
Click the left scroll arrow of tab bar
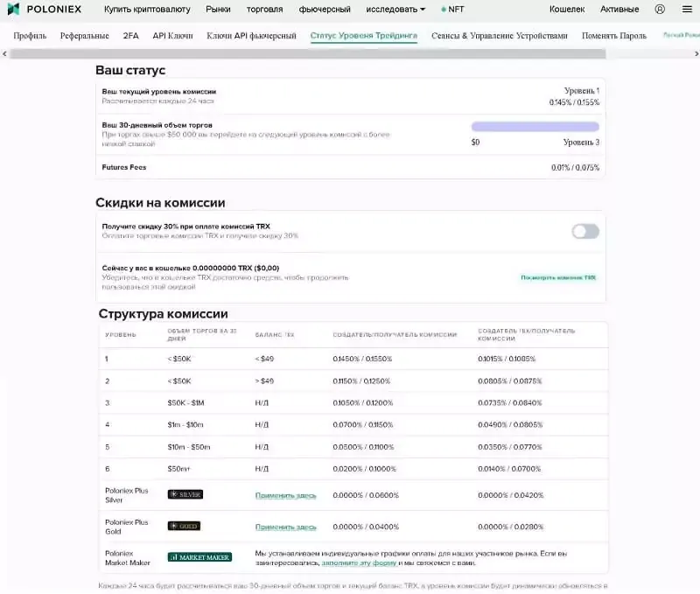pos(4,53)
